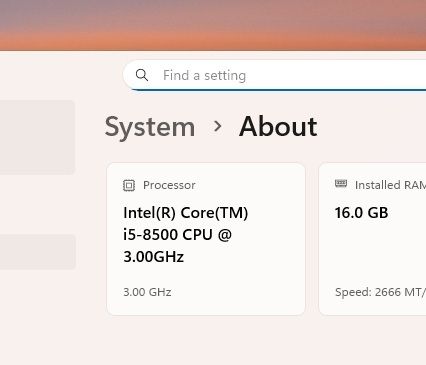Click the Installed RAM label

(390, 185)
